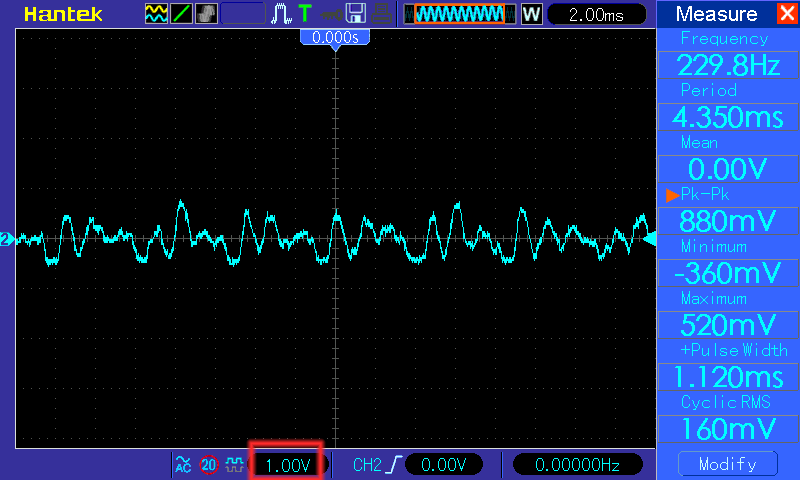800x480 pixels.
Task: Click the 0.000s trigger position marker
Action: 335,38
